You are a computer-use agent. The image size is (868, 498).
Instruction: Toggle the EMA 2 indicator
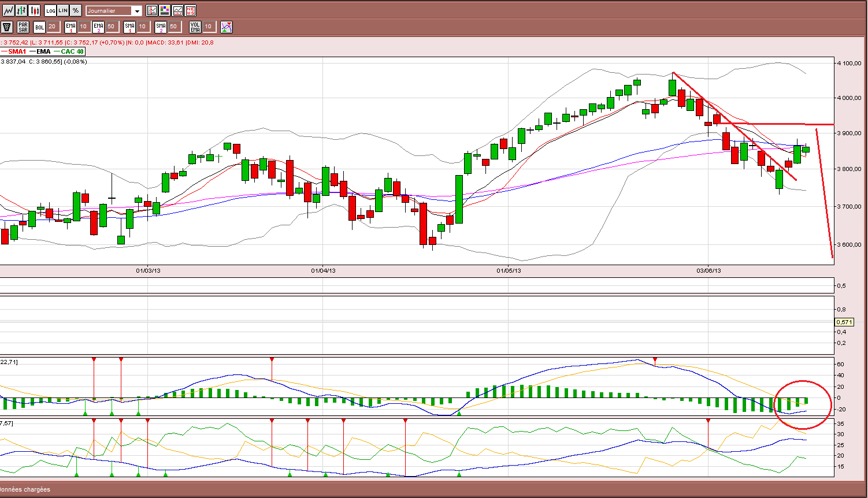tap(98, 27)
